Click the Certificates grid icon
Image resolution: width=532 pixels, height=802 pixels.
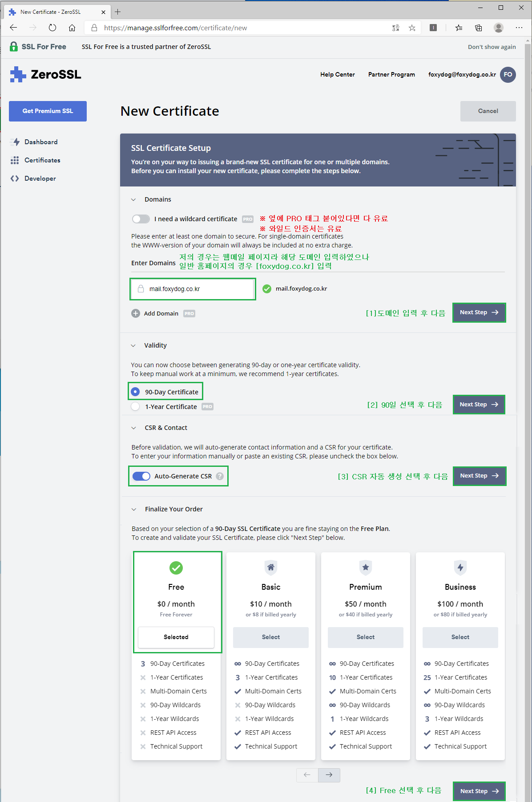point(15,160)
